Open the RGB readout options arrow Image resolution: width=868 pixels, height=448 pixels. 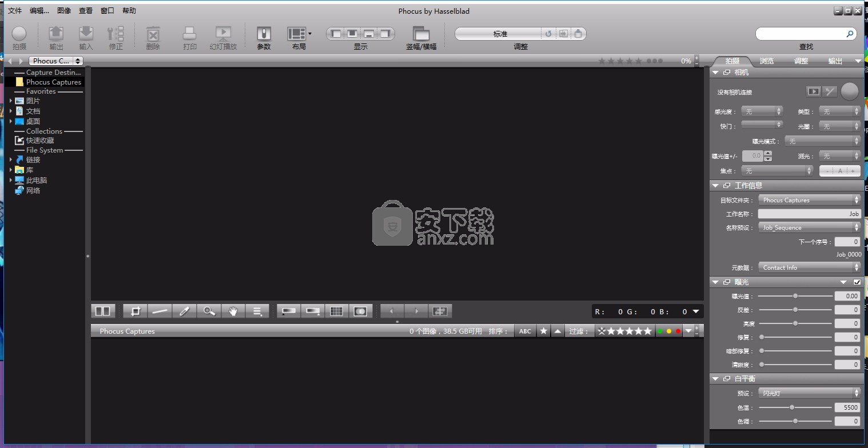click(x=696, y=311)
